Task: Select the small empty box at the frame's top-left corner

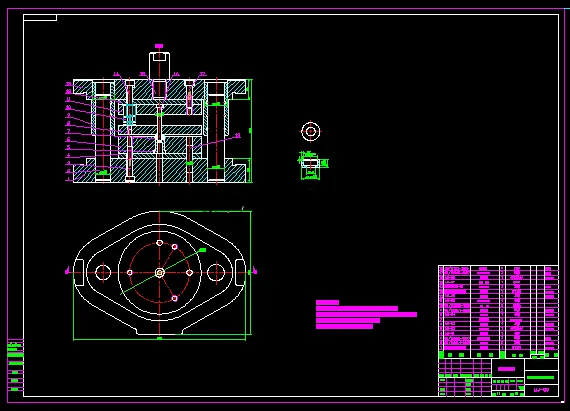Action: [x=40, y=17]
